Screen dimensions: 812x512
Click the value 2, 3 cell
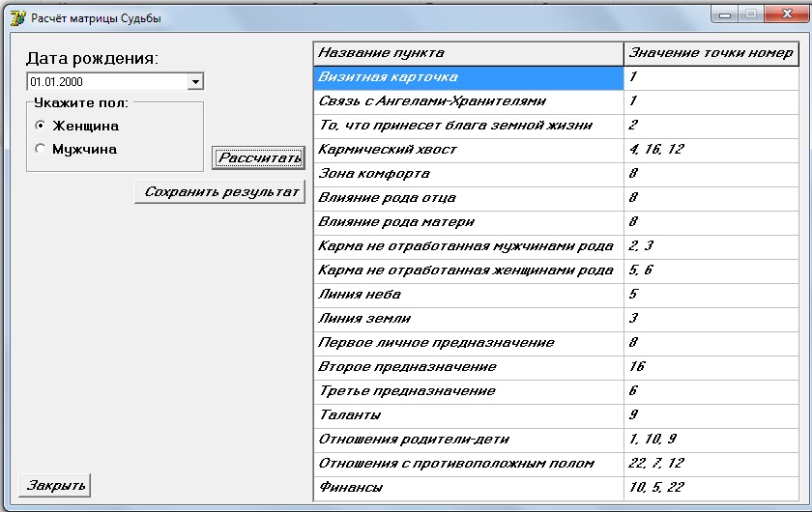click(711, 246)
